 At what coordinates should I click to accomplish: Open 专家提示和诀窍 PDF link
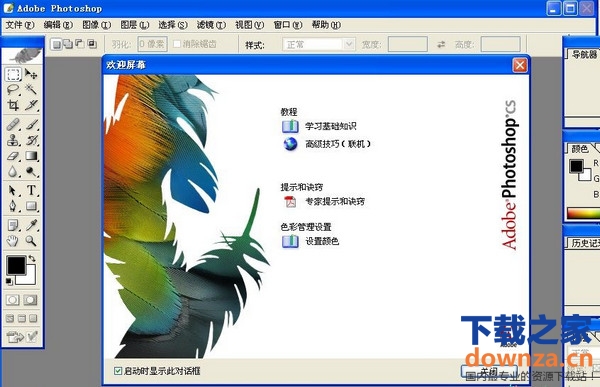335,201
